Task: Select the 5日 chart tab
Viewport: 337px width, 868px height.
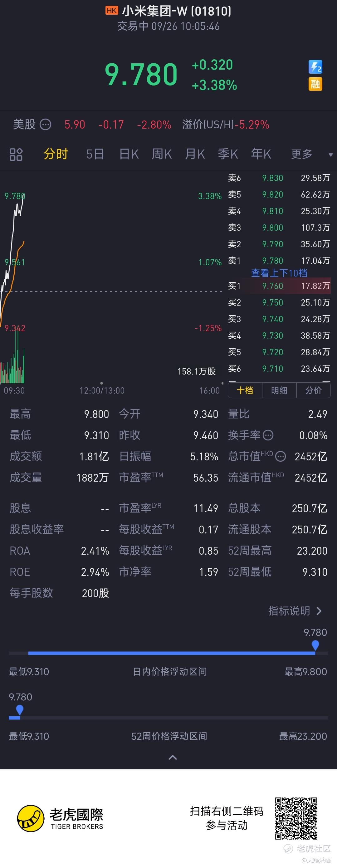Action: (95, 154)
